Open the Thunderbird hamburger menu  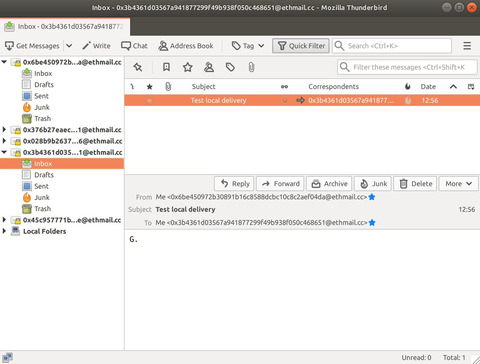[x=467, y=46]
